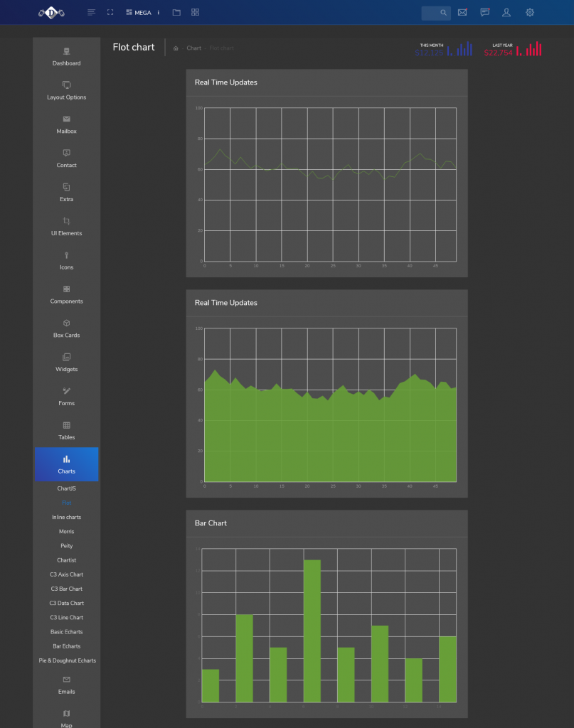Viewport: 574px width, 728px height.
Task: Open the folder icon in top bar
Action: [x=176, y=12]
